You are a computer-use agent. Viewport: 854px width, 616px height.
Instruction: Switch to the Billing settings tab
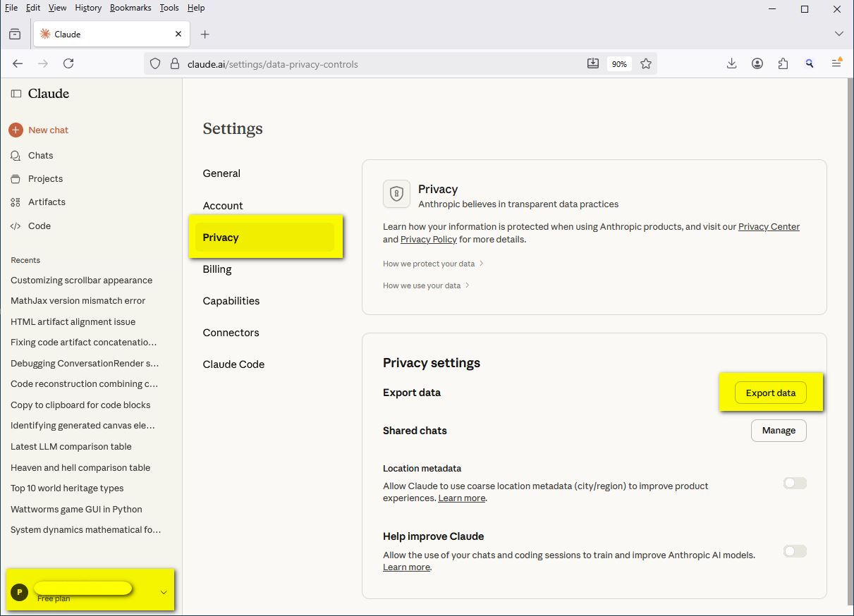pos(217,269)
